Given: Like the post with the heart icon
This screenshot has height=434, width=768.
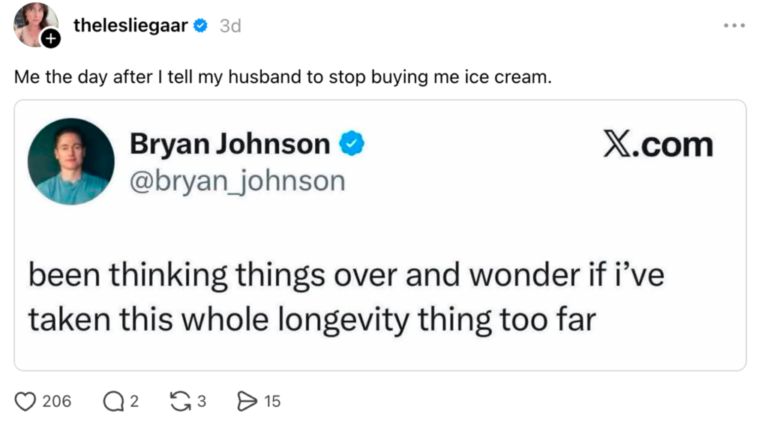Looking at the screenshot, I should click(25, 402).
